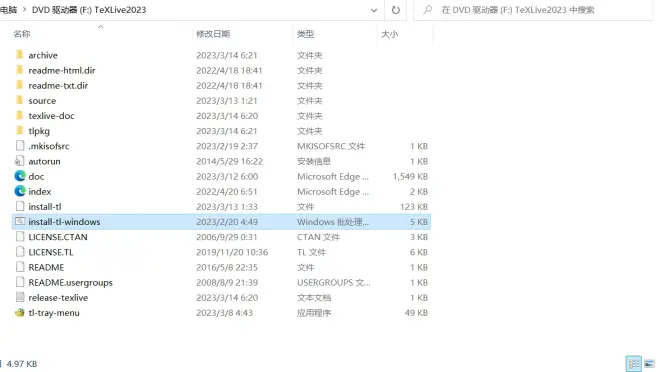Switch to details view layout

pos(633,364)
